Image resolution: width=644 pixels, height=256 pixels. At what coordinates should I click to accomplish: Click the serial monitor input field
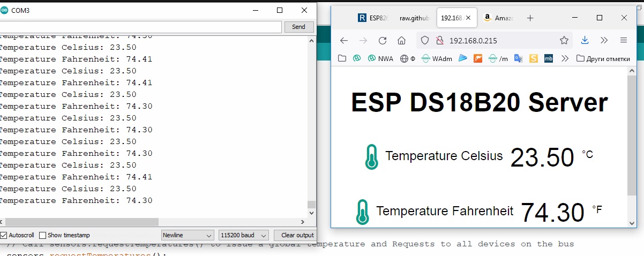[140, 27]
